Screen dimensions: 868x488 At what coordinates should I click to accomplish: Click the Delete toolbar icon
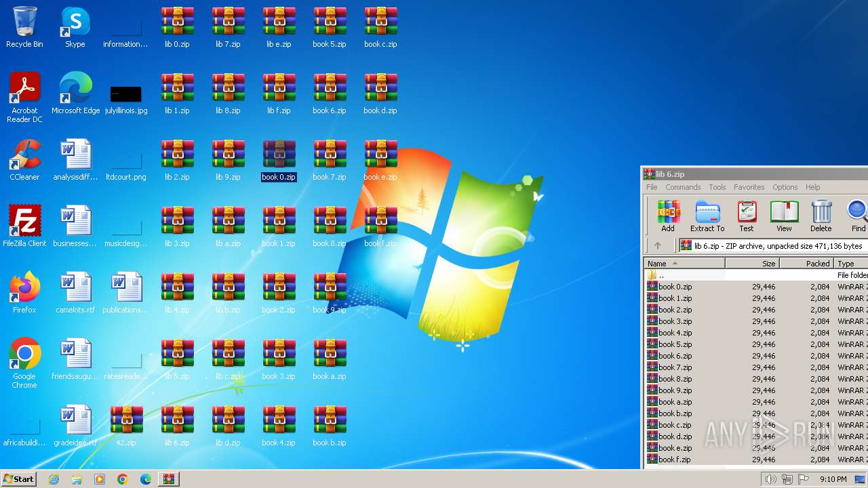821,216
